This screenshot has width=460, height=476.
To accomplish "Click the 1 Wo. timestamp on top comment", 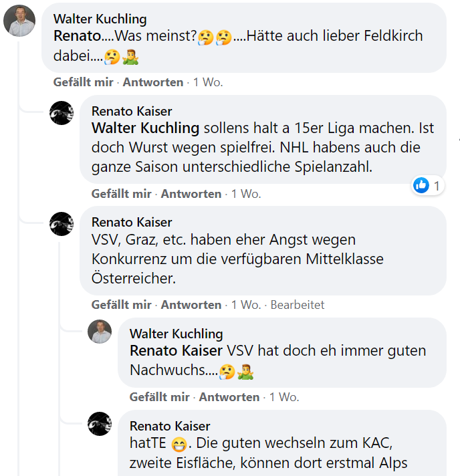I will point(208,82).
